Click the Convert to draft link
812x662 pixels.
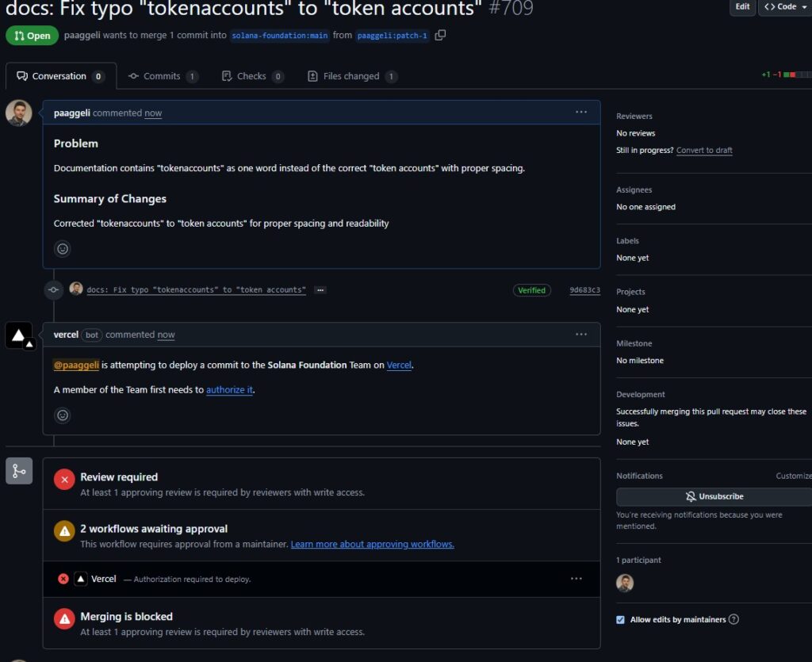pyautogui.click(x=704, y=151)
